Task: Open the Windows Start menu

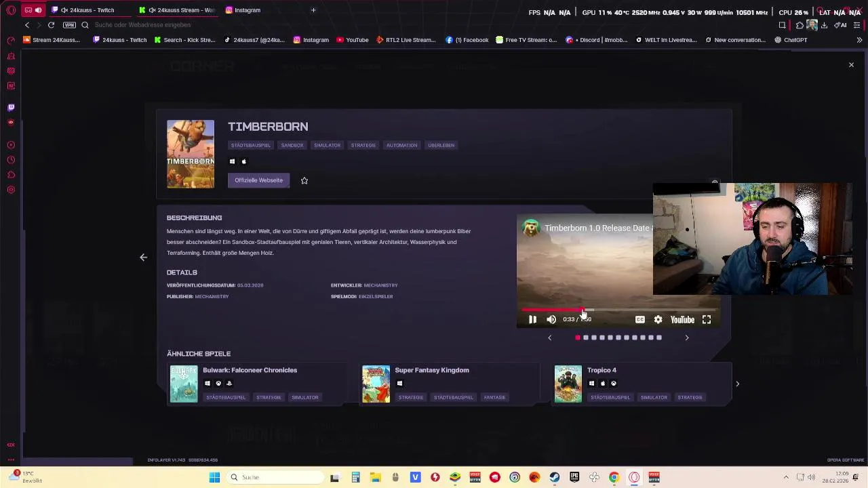Action: coord(214,477)
